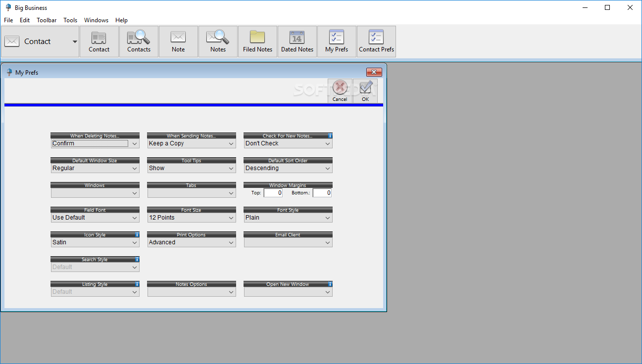Open Dated Notes calendar
The image size is (642, 364).
297,42
